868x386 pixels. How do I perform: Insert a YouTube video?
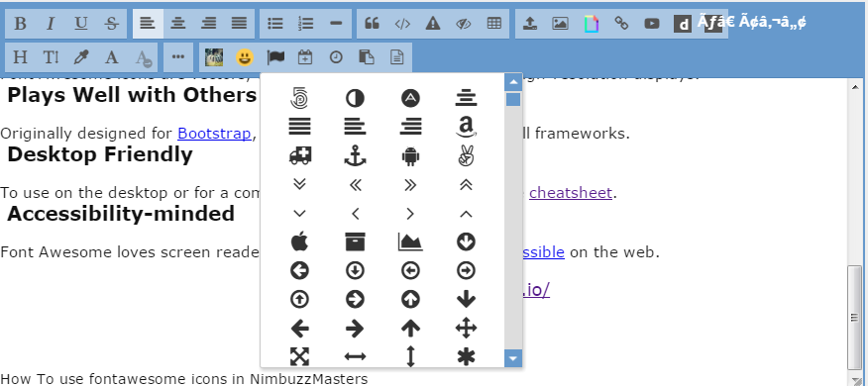652,24
